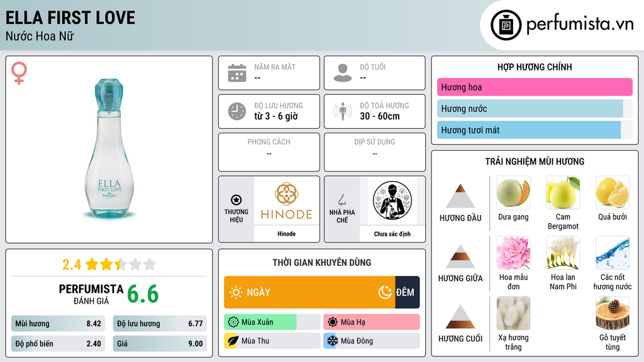The height and width of the screenshot is (362, 644).
Task: Click the ELLA FIRST LOVE title
Action: [x=70, y=18]
